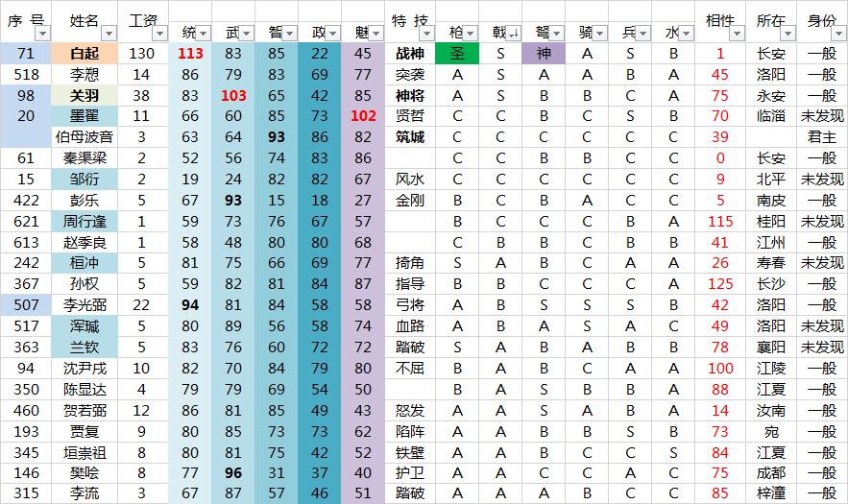The width and height of the screenshot is (848, 504).
Task: Open the 武 column filter dropdown
Action: pos(247,34)
